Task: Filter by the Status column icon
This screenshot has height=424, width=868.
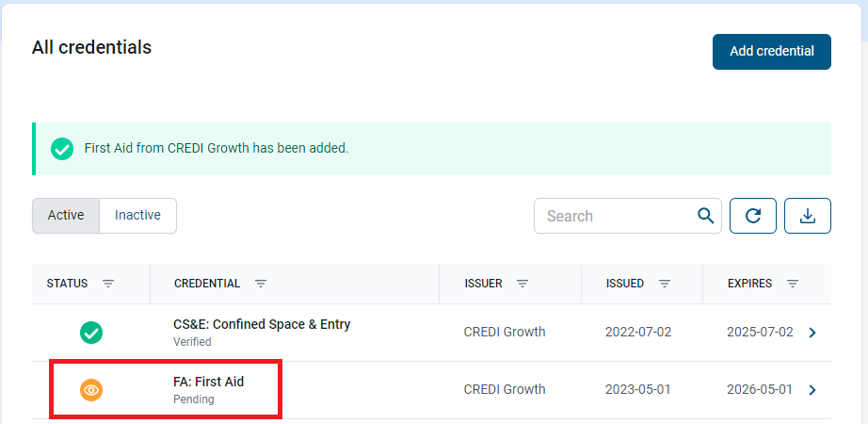Action: 108,284
